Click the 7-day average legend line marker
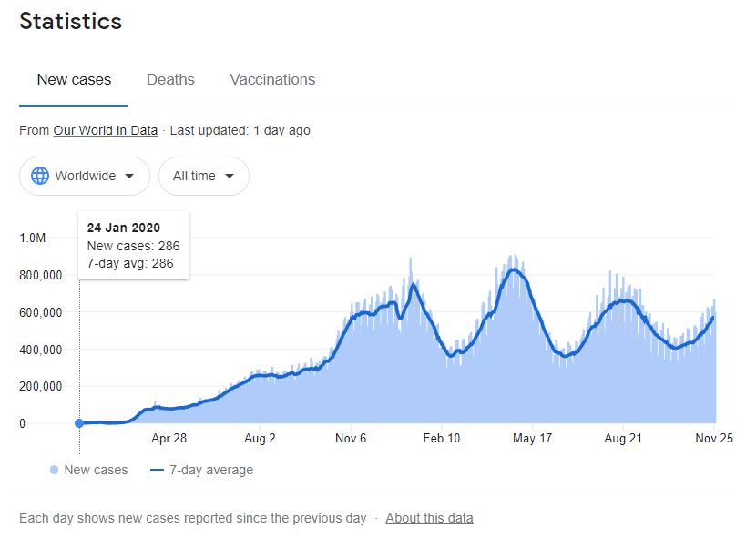This screenshot has width=756, height=538. (156, 471)
